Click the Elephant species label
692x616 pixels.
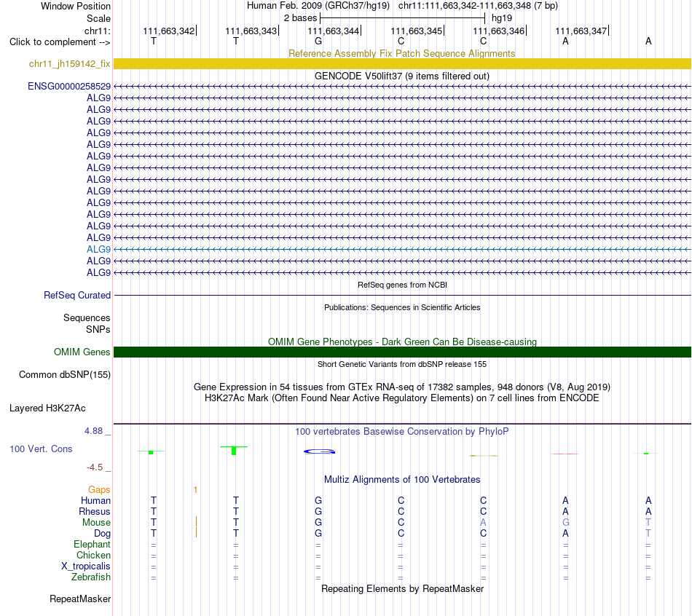(x=92, y=545)
